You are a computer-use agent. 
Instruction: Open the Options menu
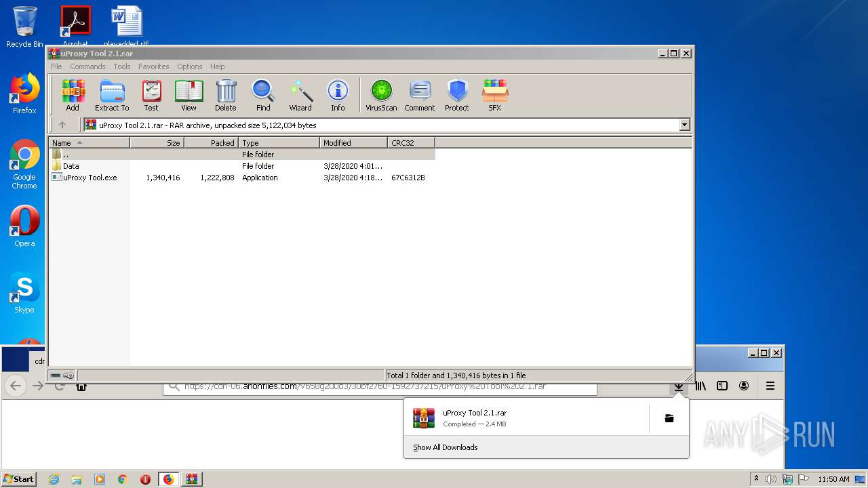pyautogui.click(x=190, y=66)
